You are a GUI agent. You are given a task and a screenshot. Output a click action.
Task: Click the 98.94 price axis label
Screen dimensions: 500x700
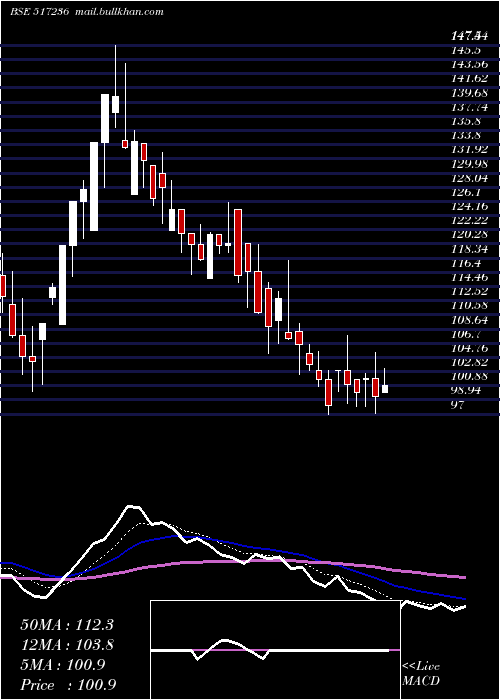[x=467, y=391]
